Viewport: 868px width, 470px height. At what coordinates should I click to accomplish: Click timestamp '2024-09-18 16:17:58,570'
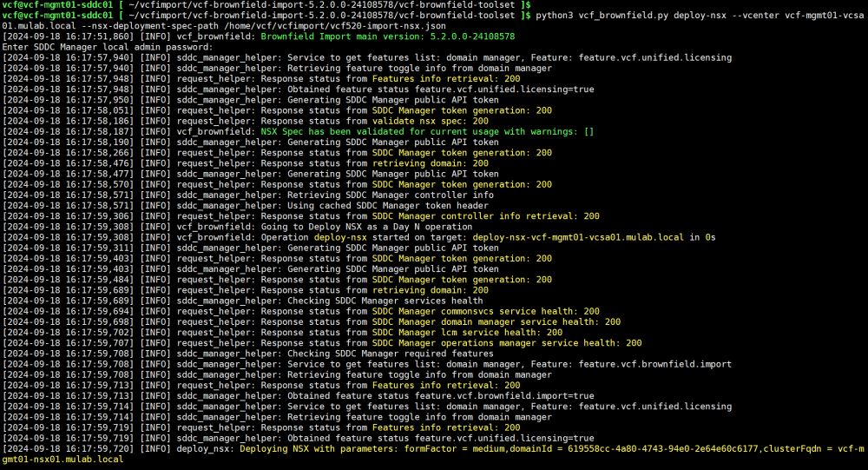(x=68, y=184)
